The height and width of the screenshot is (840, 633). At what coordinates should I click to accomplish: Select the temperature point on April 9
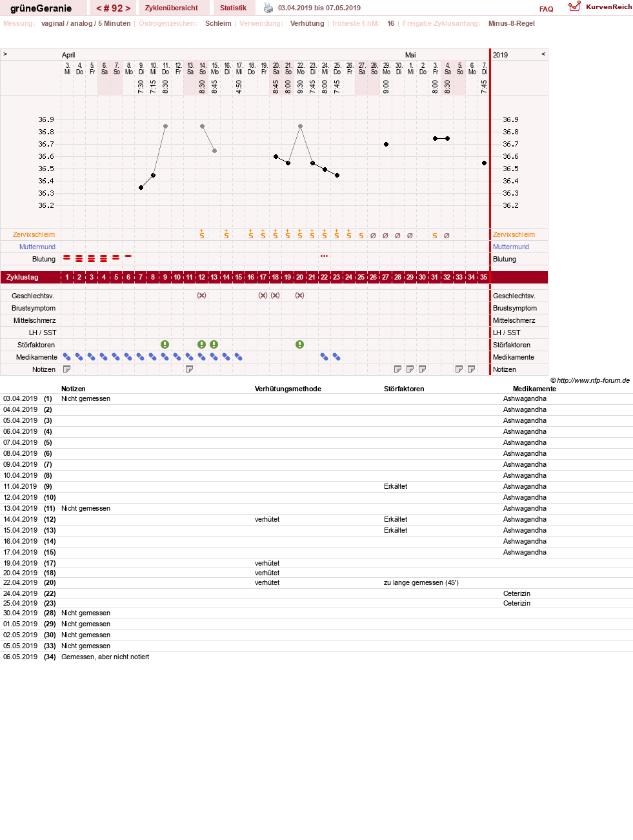pos(141,188)
